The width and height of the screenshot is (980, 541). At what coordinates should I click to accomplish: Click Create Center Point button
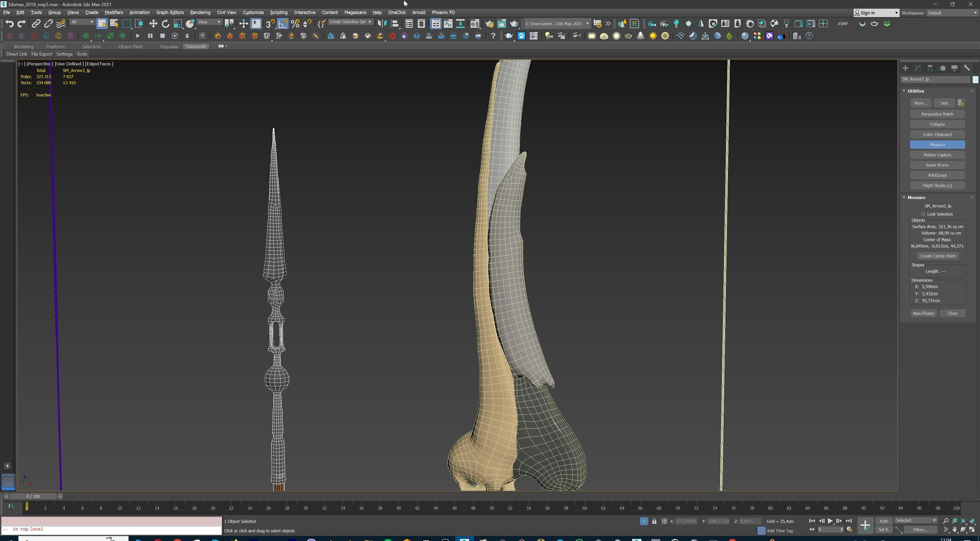pyautogui.click(x=937, y=256)
